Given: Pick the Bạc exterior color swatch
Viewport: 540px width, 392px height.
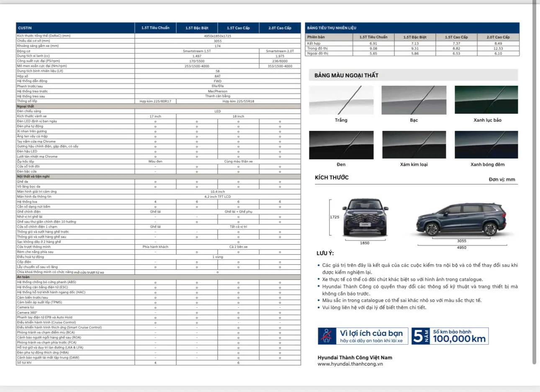Looking at the screenshot, I should point(414,100).
